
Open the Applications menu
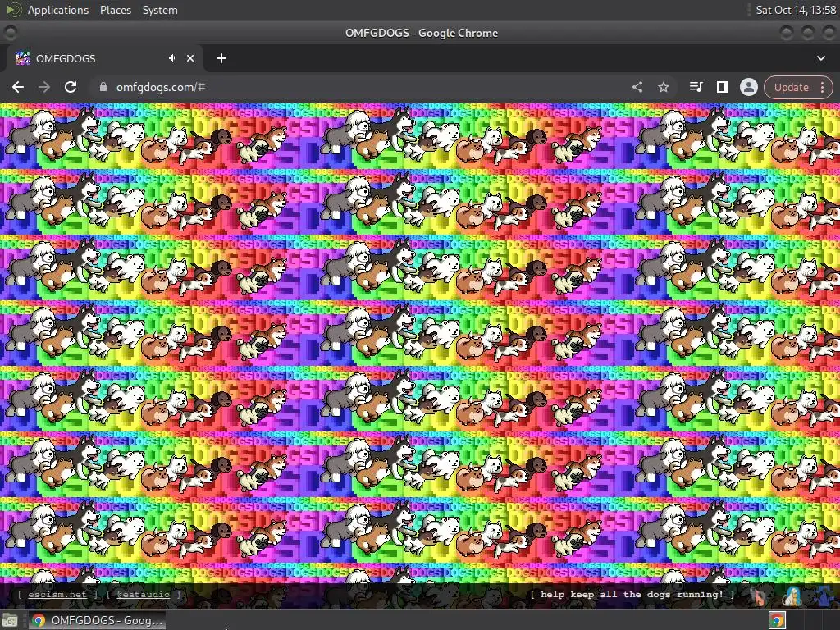point(58,10)
